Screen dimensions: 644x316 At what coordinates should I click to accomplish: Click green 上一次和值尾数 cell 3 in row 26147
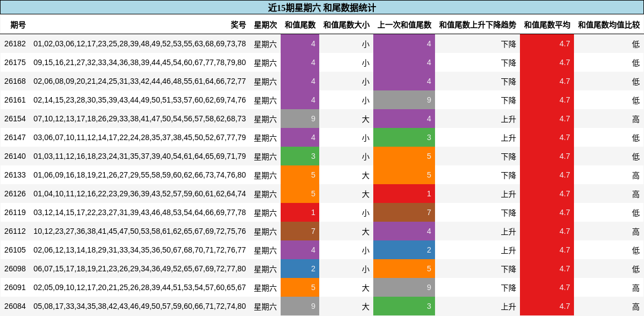405,138
